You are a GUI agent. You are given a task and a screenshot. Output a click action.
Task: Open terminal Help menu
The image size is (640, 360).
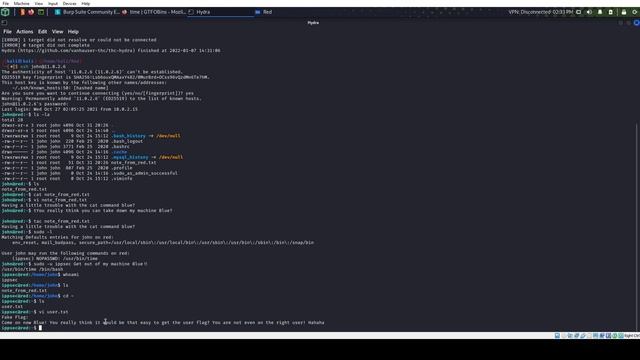[73, 31]
